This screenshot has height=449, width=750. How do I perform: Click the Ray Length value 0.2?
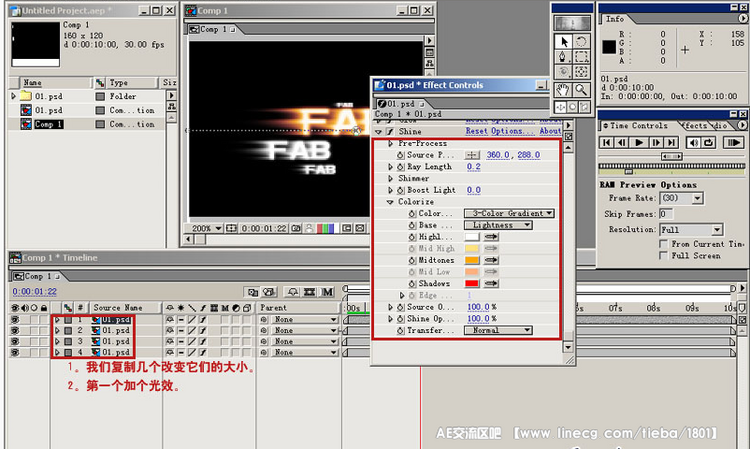pyautogui.click(x=474, y=167)
